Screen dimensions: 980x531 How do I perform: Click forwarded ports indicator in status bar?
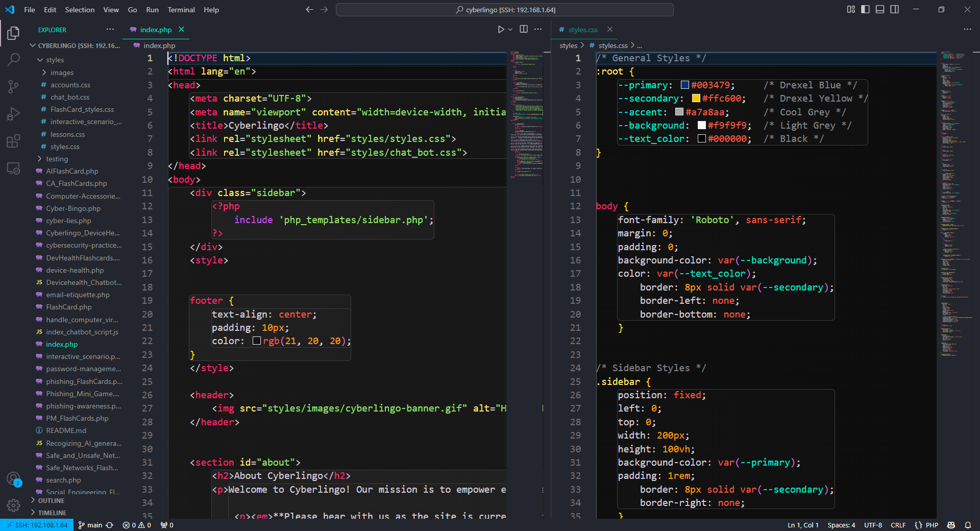tap(167, 525)
